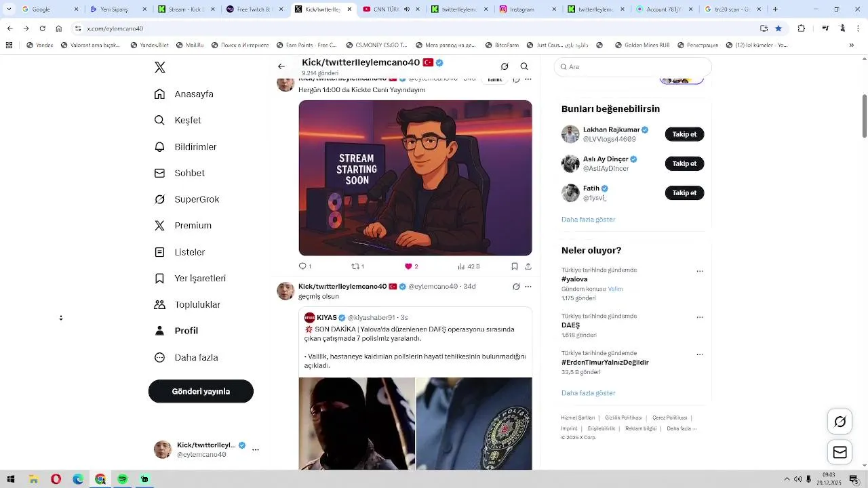Open the tab search dropdown arrow
Screen dimensions: 868x488
pos(8,9)
